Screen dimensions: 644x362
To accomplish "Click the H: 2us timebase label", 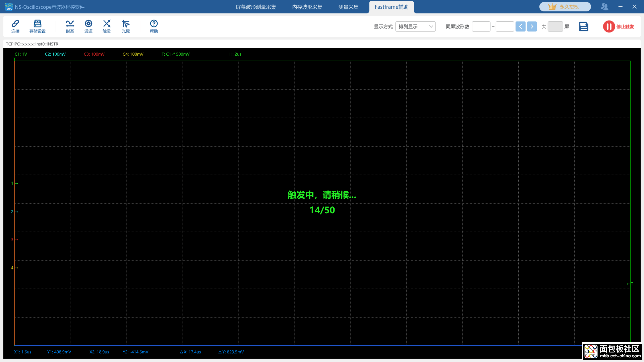I will [x=235, y=54].
